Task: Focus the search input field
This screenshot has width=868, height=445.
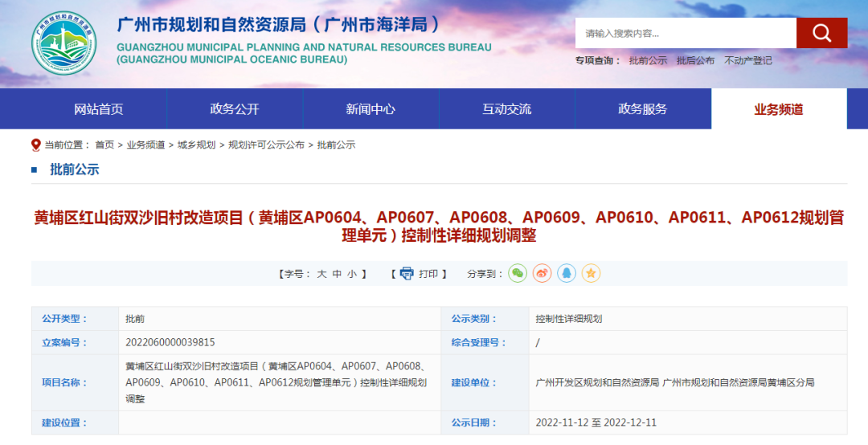Action: point(685,33)
